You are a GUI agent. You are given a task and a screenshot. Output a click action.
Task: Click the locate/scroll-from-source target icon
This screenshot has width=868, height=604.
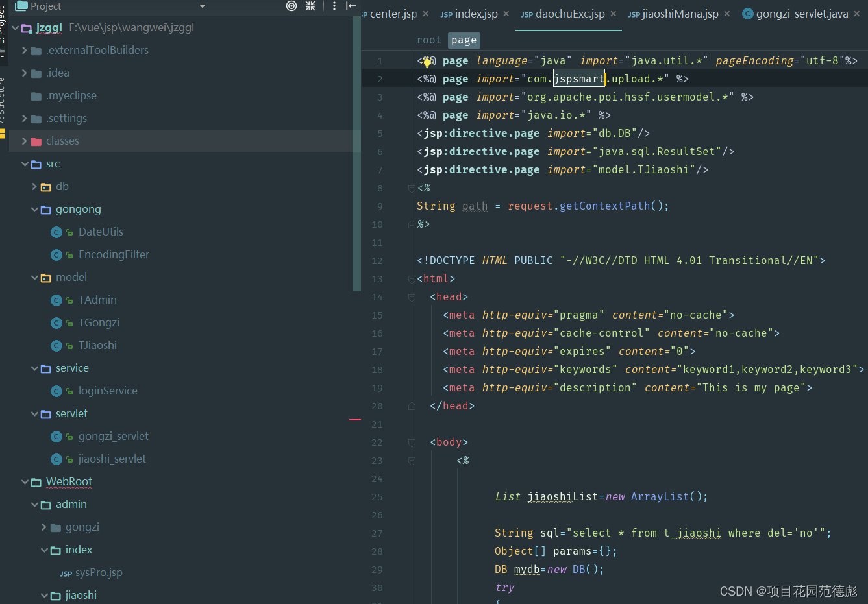tap(291, 6)
